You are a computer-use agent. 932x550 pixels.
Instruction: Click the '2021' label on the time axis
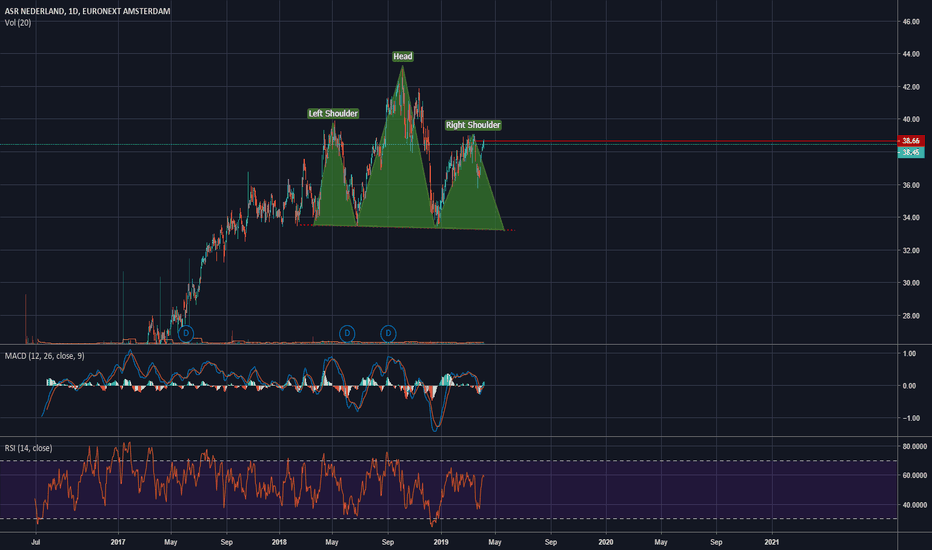(x=772, y=542)
